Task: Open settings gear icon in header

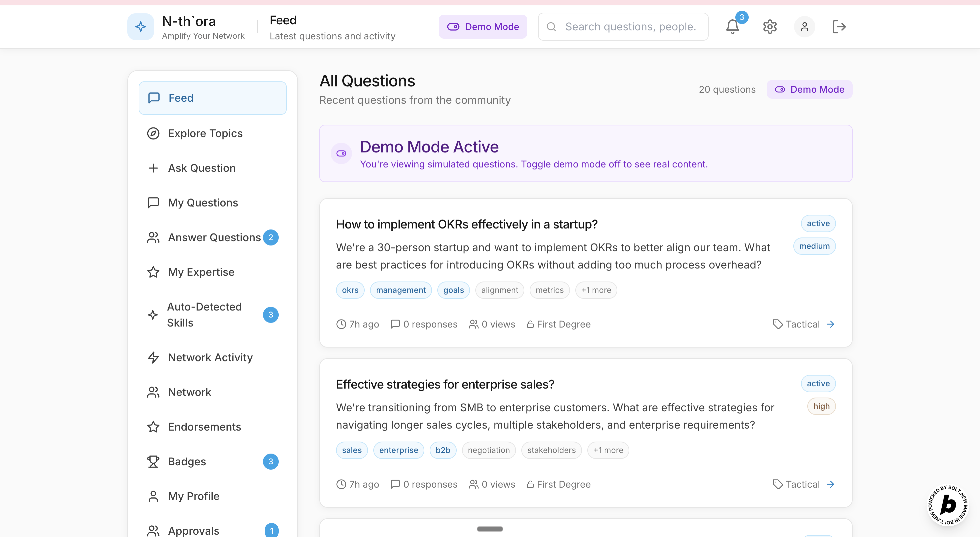Action: (x=770, y=27)
